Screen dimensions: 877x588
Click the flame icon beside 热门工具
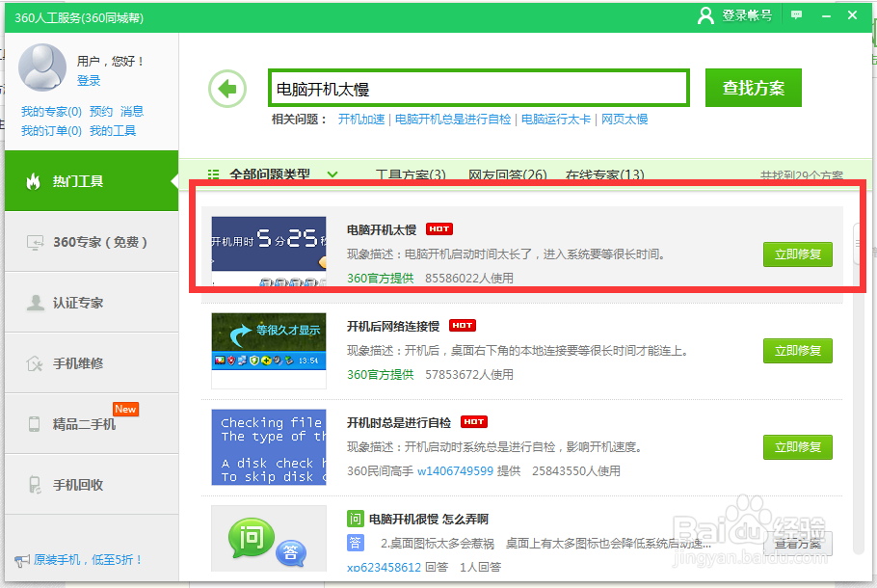pyautogui.click(x=34, y=181)
